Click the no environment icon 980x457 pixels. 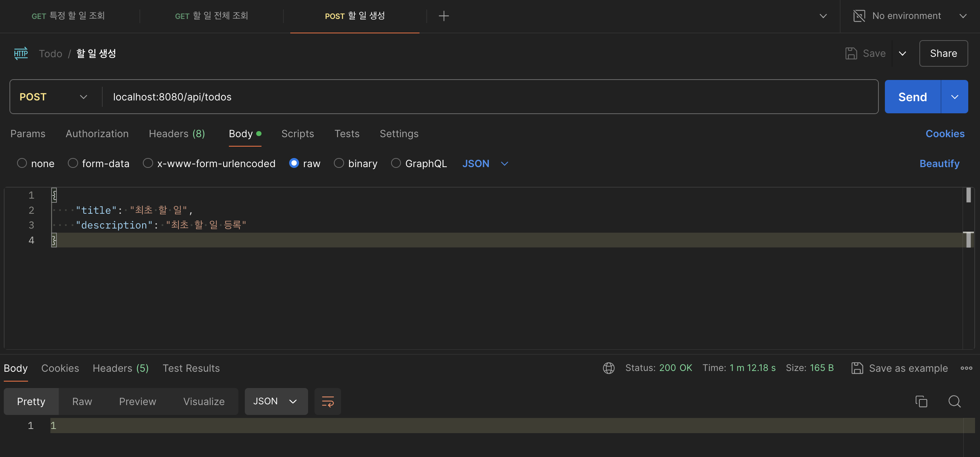coord(859,16)
